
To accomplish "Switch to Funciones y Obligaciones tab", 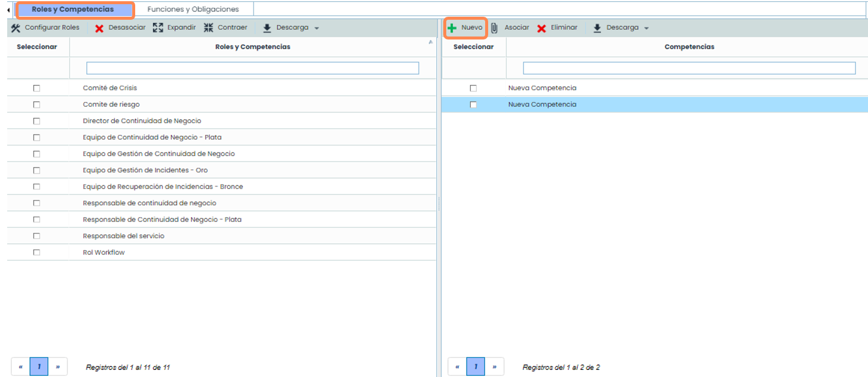I will (x=193, y=10).
